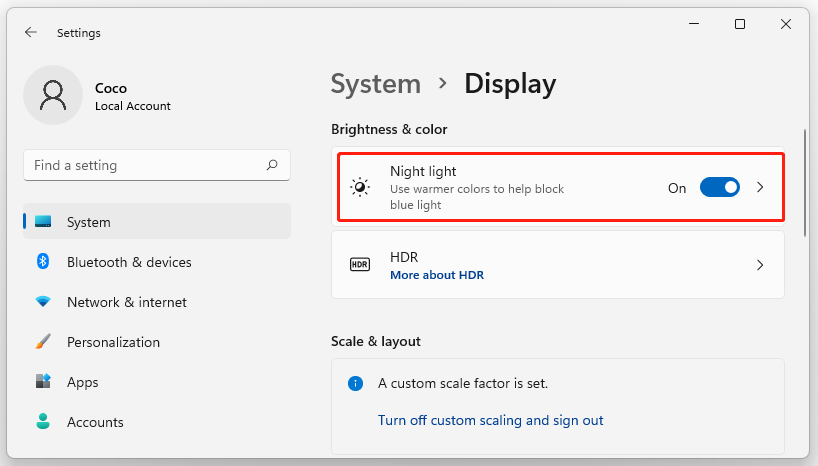Viewport: 818px width, 466px height.
Task: Open Network & internet settings
Action: [x=157, y=302]
